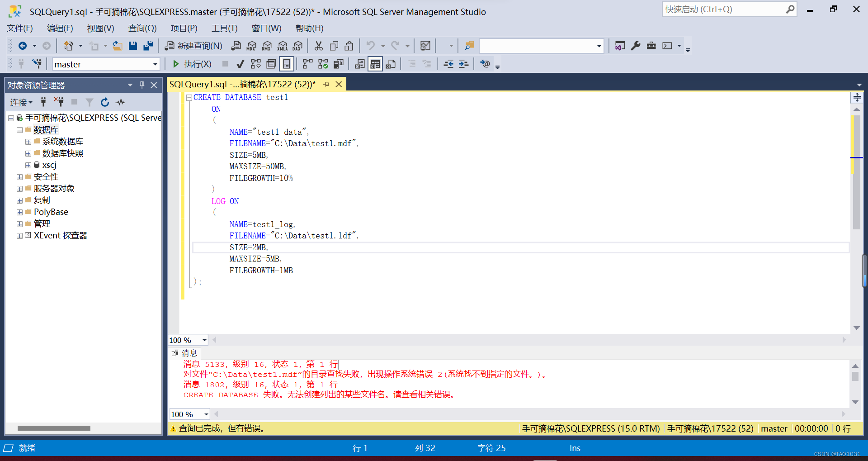Toggle Include Actual Execution Plan
Screen dimensions: 868x461
pyautogui.click(x=308, y=64)
